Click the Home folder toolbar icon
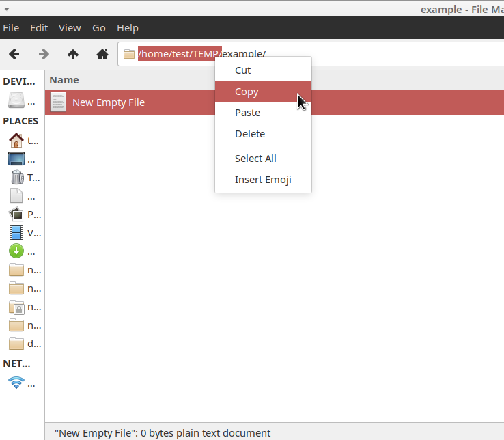 click(102, 54)
